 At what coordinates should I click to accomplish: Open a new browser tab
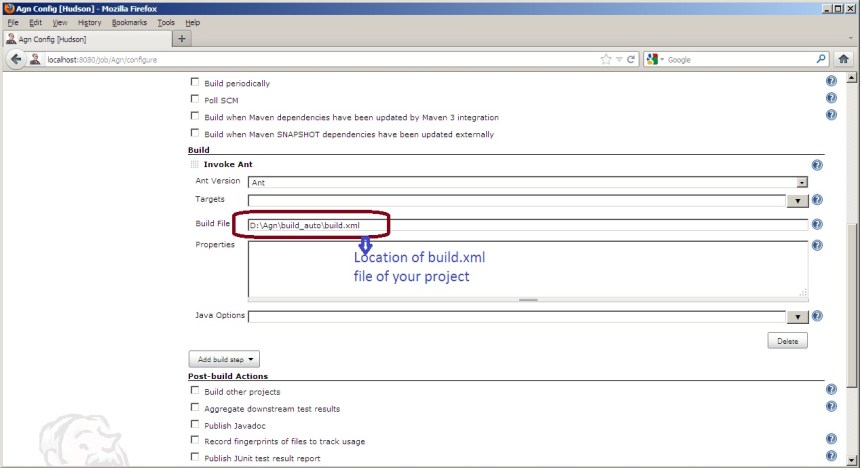[x=182, y=39]
